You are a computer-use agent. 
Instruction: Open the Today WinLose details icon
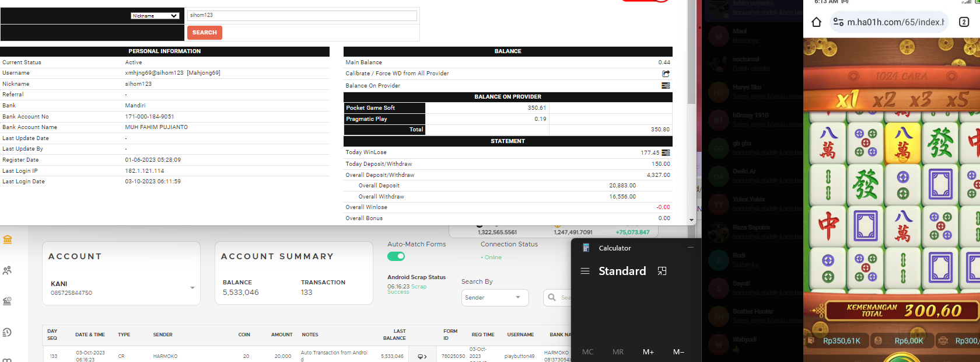pos(666,152)
